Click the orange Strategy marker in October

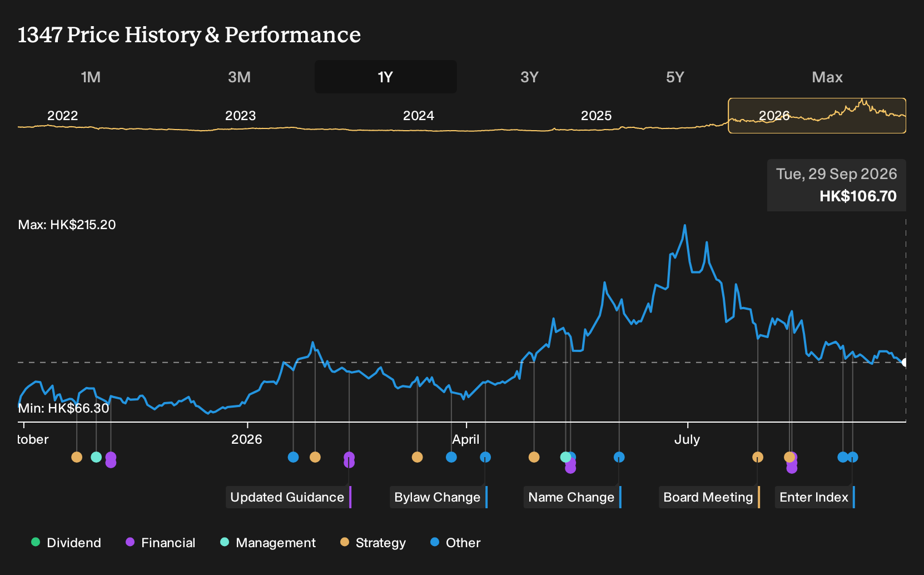tap(77, 457)
